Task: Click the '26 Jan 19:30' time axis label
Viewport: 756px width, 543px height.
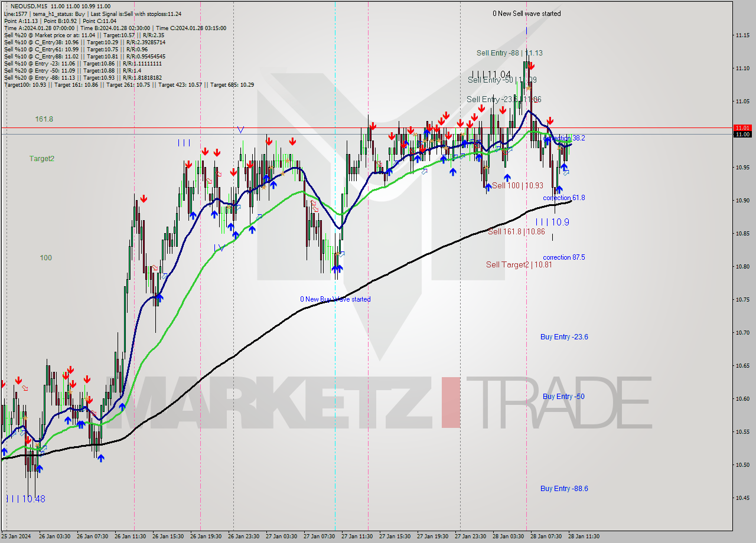Action: point(207,537)
